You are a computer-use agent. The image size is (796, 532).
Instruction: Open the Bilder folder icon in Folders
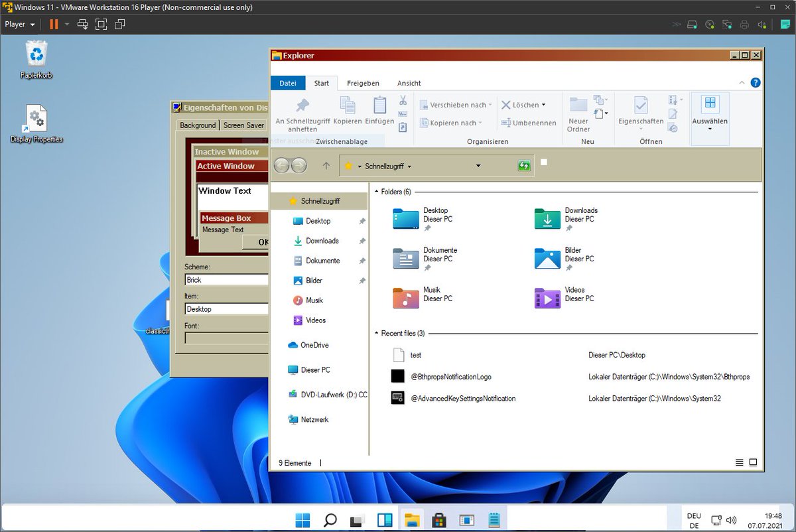pos(547,258)
